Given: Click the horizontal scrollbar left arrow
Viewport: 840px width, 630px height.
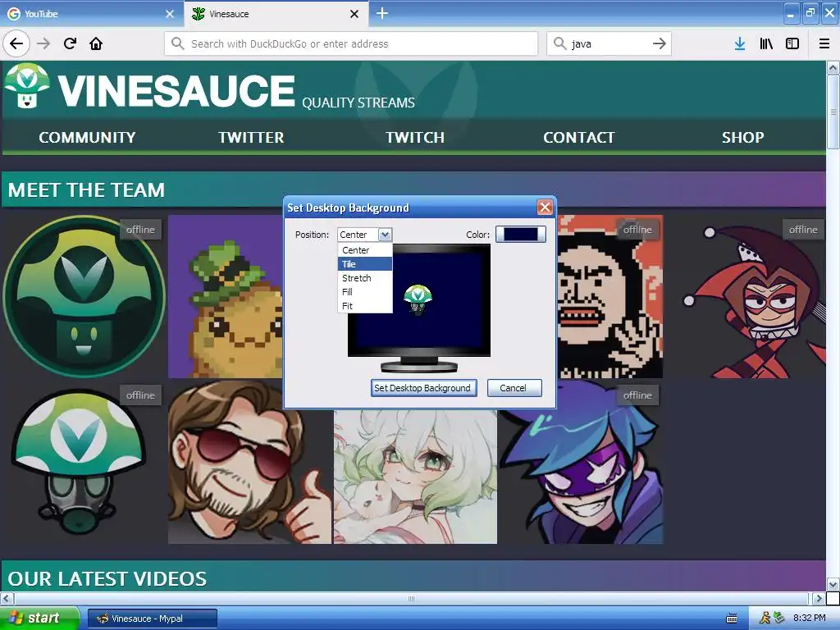Looking at the screenshot, I should [x=7, y=598].
